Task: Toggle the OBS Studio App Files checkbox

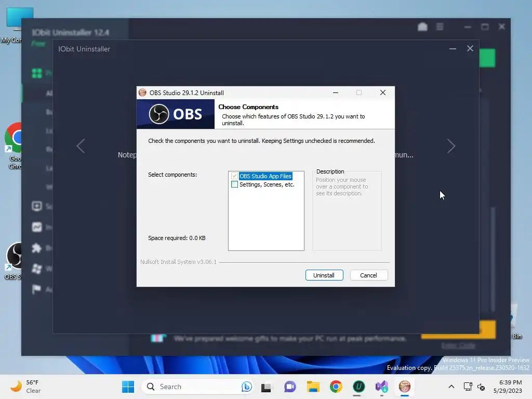Action: (x=234, y=176)
